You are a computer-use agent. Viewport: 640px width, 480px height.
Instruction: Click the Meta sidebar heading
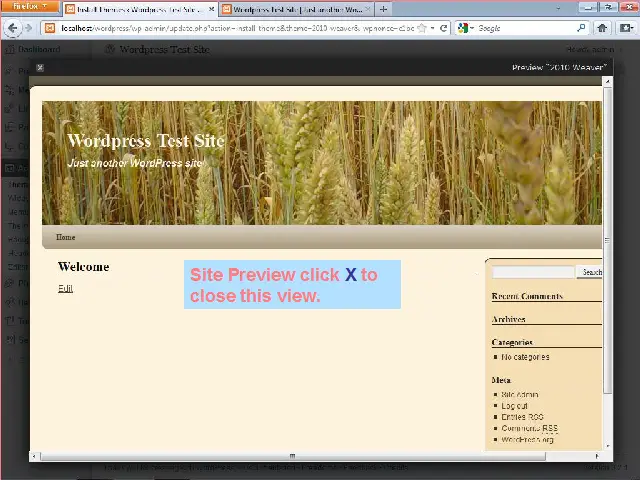point(501,380)
